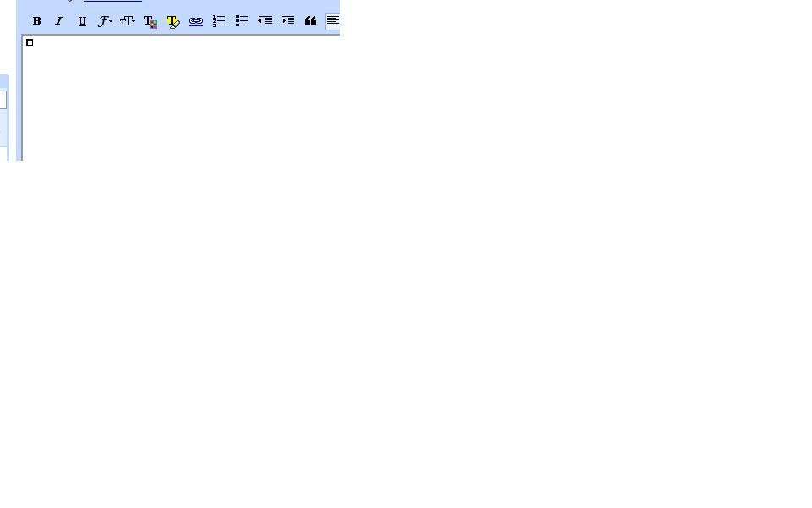Image resolution: width=812 pixels, height=508 pixels.
Task: Open the text color picker
Action: point(151,21)
